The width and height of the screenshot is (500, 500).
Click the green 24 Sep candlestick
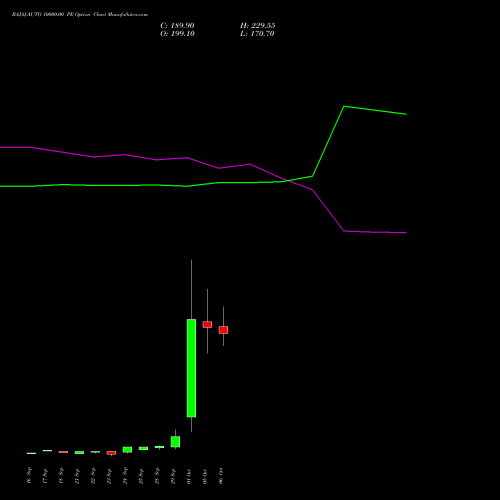click(x=127, y=450)
